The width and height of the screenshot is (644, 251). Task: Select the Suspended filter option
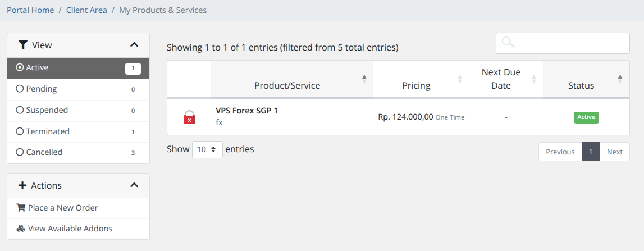point(20,110)
